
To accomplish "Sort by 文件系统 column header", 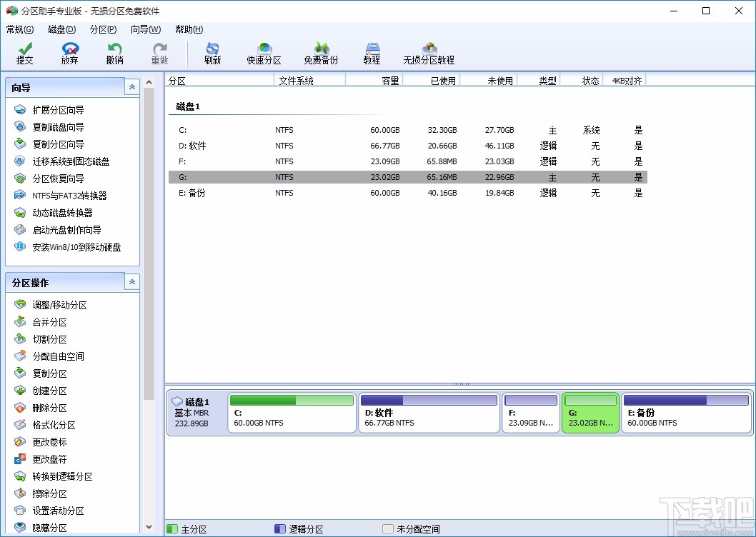I will tap(309, 81).
